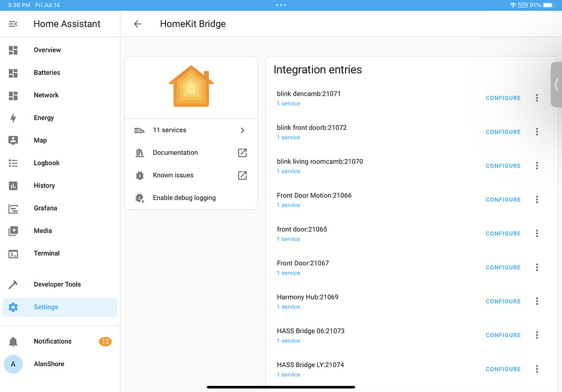Open the Map view from the sidebar

40,140
